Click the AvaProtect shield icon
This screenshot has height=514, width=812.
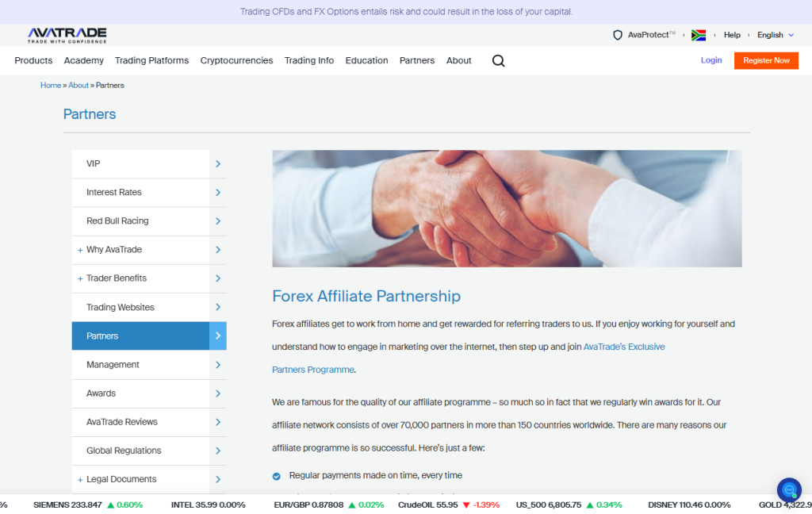[618, 35]
